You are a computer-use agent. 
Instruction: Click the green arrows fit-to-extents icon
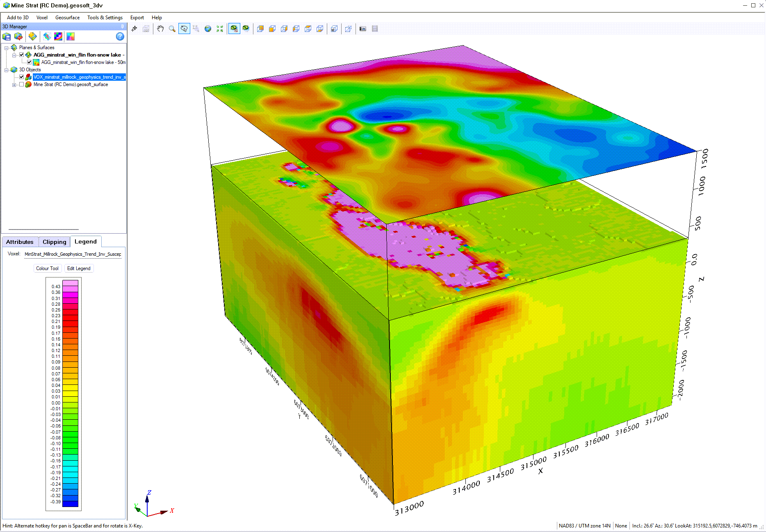(x=220, y=29)
